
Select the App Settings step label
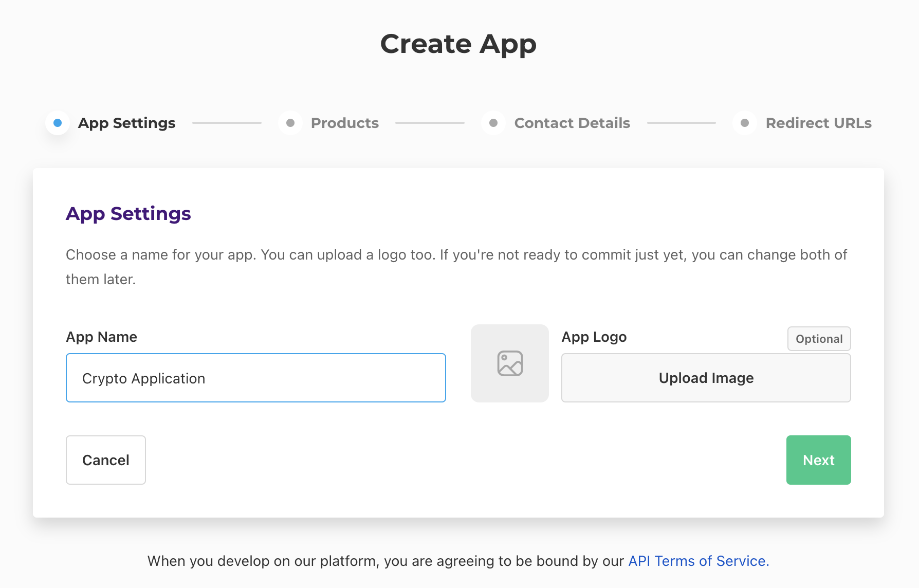(x=126, y=123)
